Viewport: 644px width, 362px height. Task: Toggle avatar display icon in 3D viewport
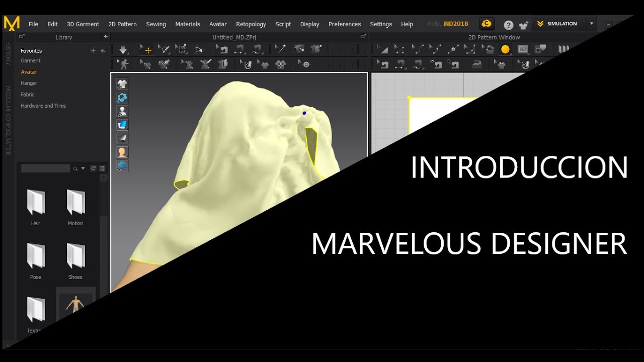pos(122,111)
